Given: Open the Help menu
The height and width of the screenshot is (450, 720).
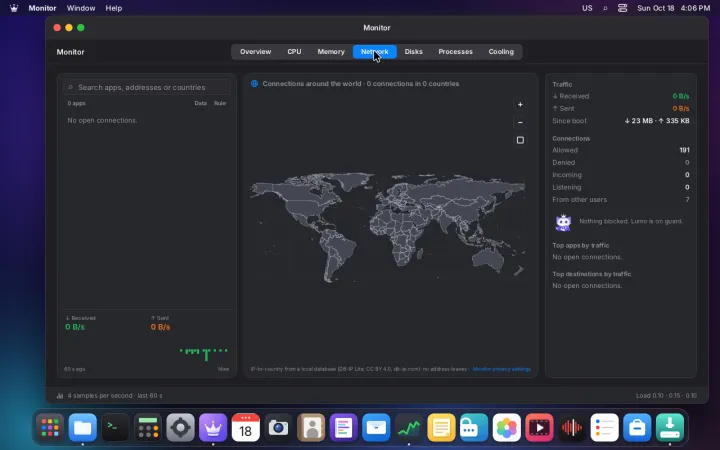Looking at the screenshot, I should (113, 8).
